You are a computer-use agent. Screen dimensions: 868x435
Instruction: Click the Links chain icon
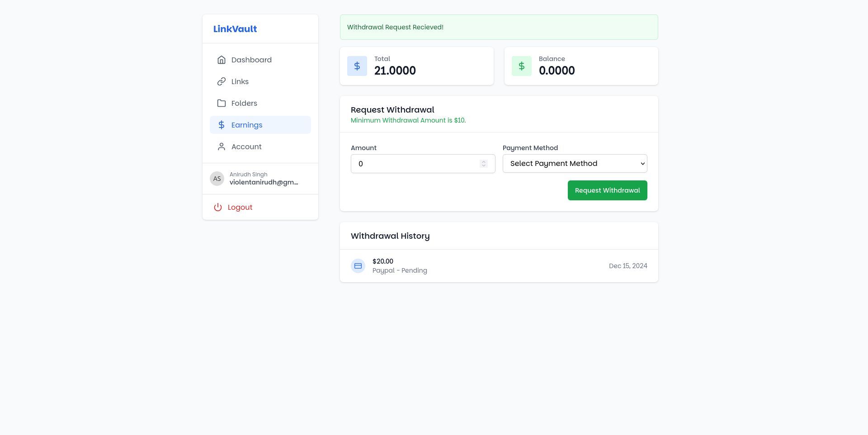click(x=222, y=81)
